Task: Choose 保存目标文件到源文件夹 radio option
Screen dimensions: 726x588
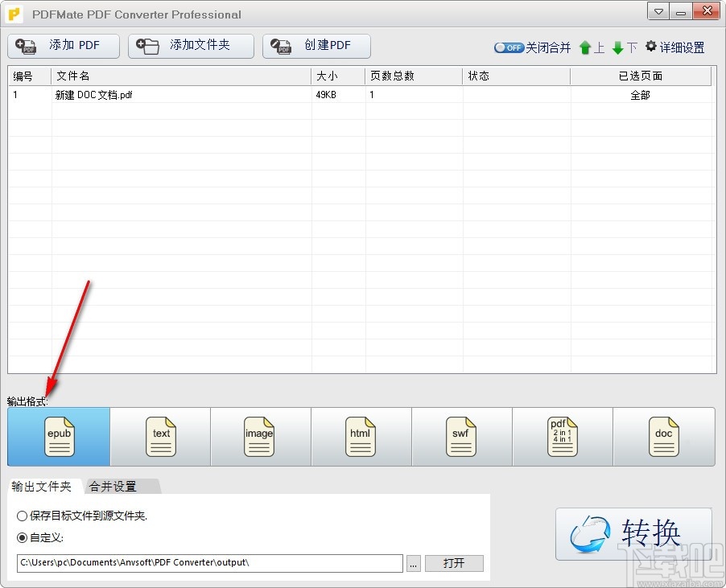Action: coord(82,516)
